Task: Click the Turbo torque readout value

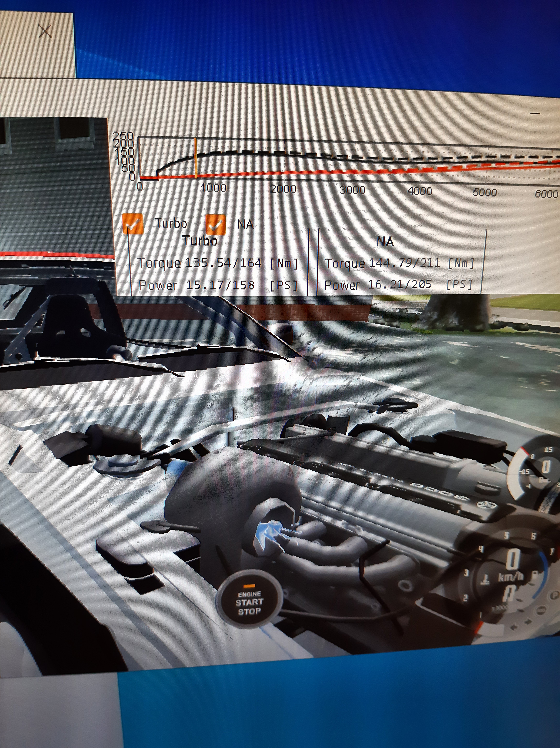Action: pos(223,263)
